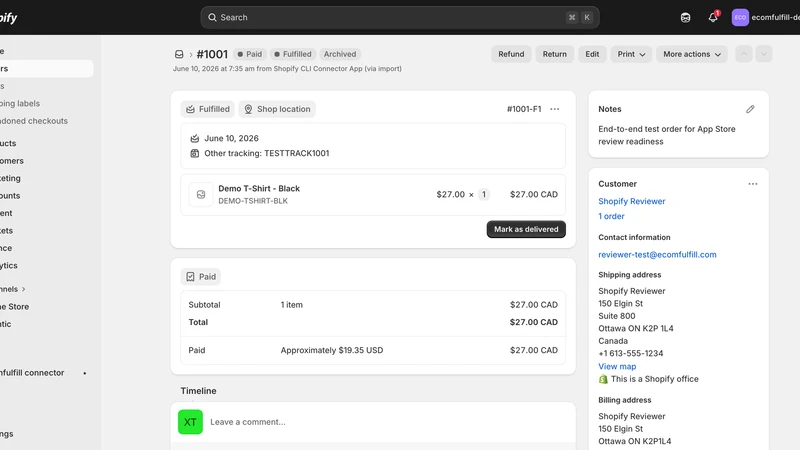Edit the Notes with pencil icon
Screen dimensions: 800x450
click(750, 109)
